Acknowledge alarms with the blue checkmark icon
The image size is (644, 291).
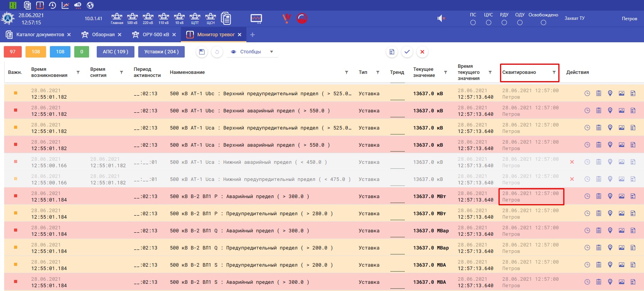point(407,52)
